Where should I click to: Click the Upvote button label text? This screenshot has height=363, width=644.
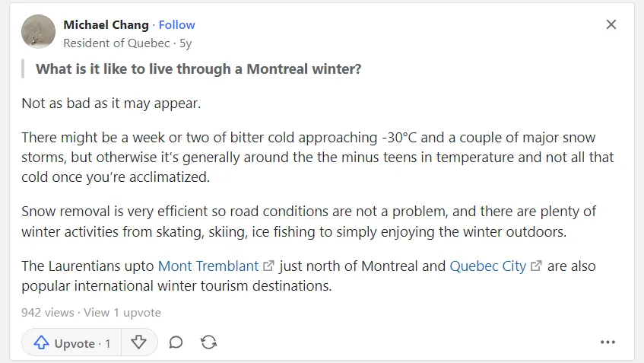(75, 343)
